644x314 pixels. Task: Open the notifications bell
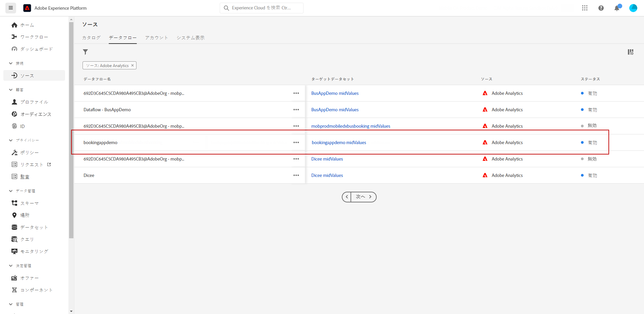coord(617,8)
